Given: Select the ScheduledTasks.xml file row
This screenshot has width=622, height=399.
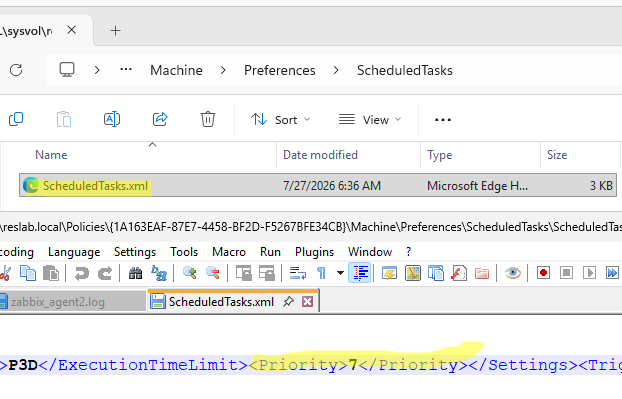Looking at the screenshot, I should click(x=318, y=185).
